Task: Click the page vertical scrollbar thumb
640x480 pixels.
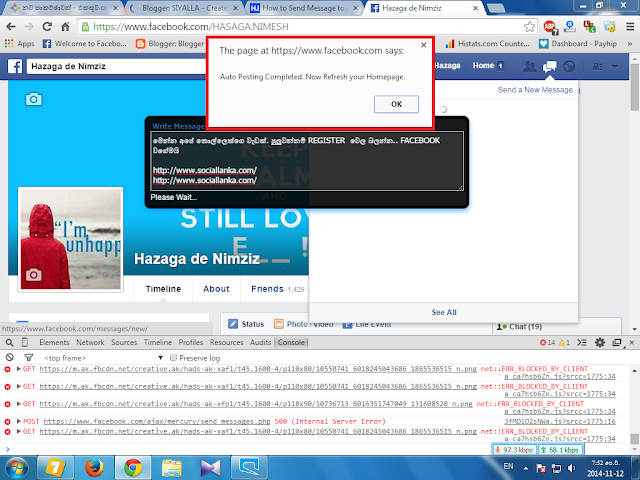Action: 634,87
